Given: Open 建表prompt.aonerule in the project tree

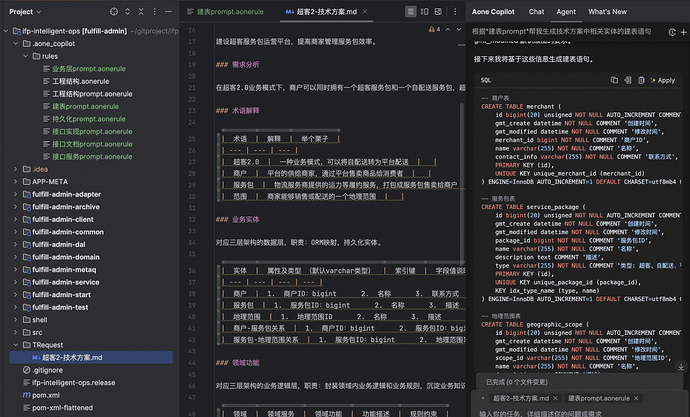Looking at the screenshot, I should pyautogui.click(x=85, y=106).
